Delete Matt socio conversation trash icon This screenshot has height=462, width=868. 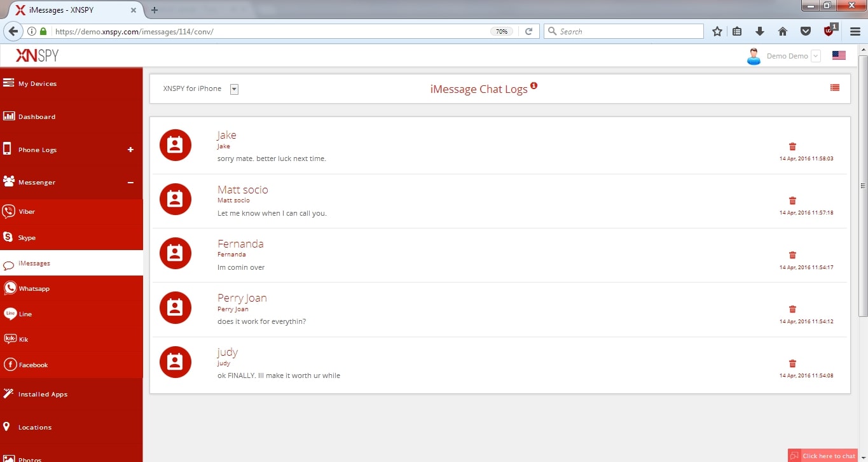[792, 200]
